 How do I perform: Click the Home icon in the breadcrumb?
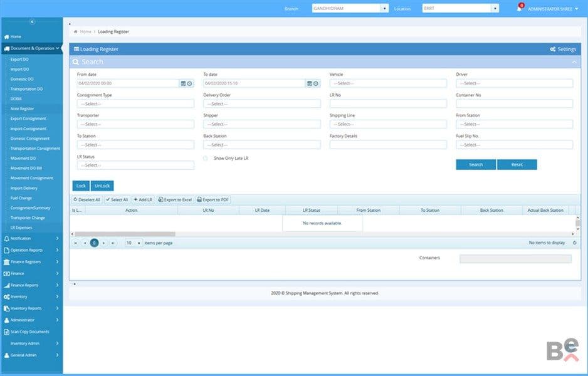pos(76,32)
